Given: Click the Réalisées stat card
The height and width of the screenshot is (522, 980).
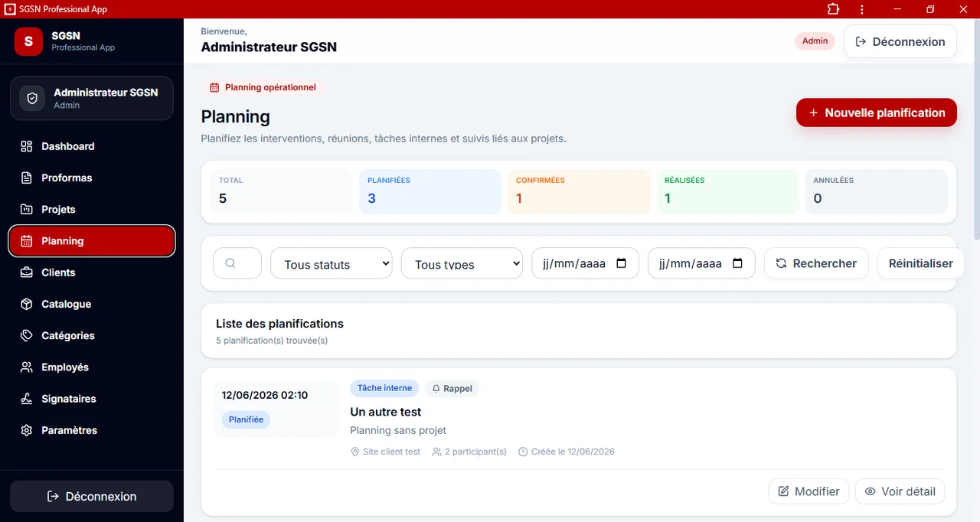Looking at the screenshot, I should coord(727,191).
